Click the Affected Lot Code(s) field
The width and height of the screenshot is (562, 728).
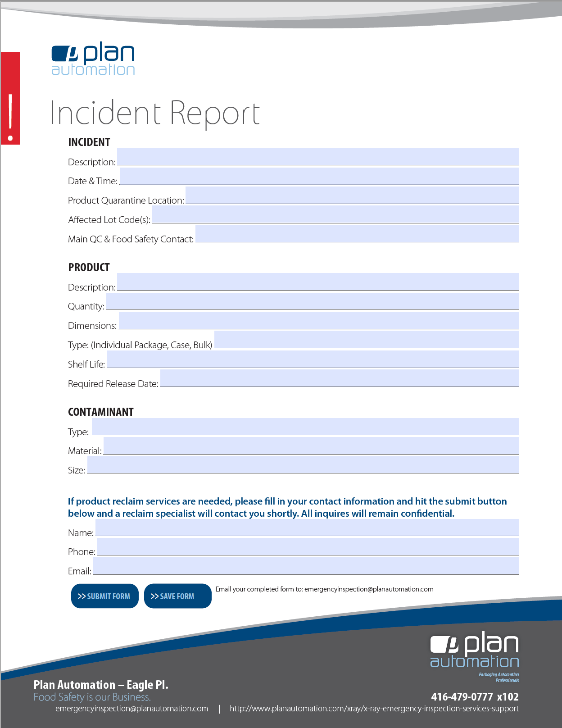pos(335,214)
